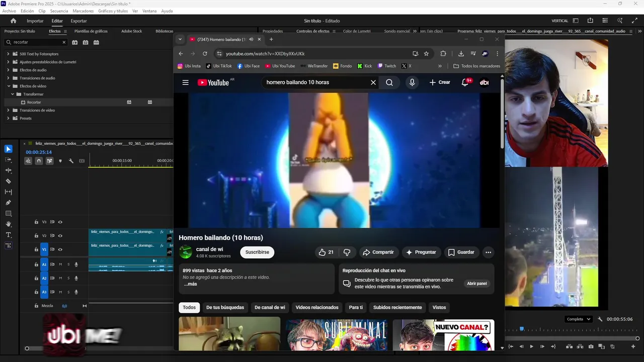The width and height of the screenshot is (644, 362).
Task: Open the Archivo menu
Action: coord(9,11)
